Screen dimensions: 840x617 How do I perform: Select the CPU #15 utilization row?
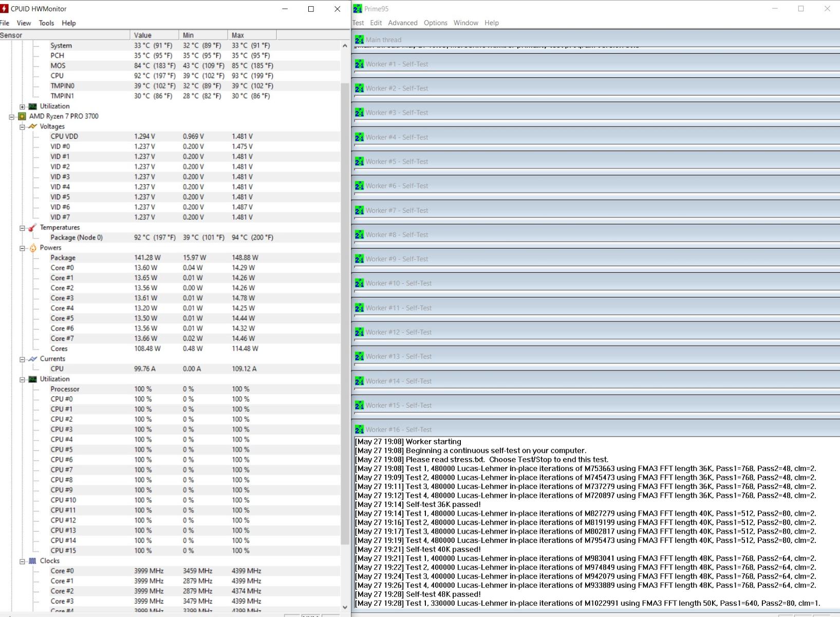170,551
